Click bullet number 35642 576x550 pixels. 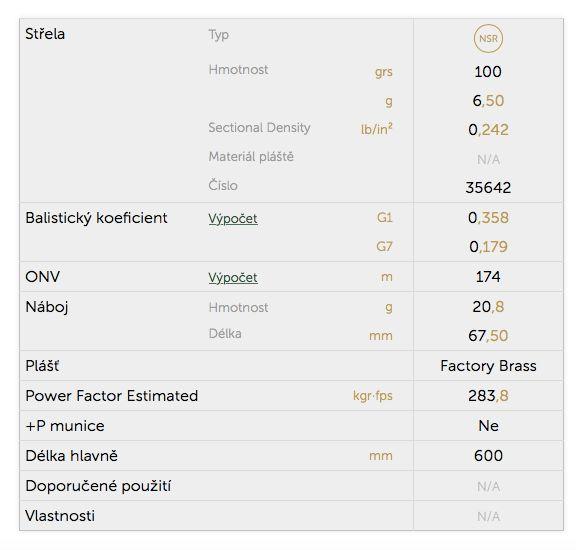[488, 188]
